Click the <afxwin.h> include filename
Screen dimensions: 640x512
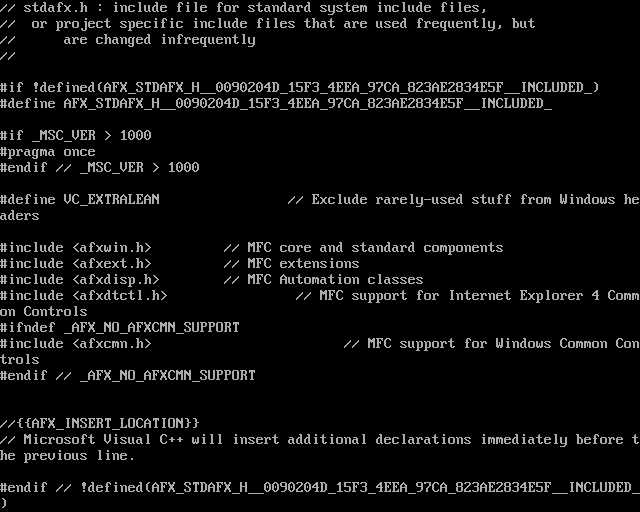[112, 248]
